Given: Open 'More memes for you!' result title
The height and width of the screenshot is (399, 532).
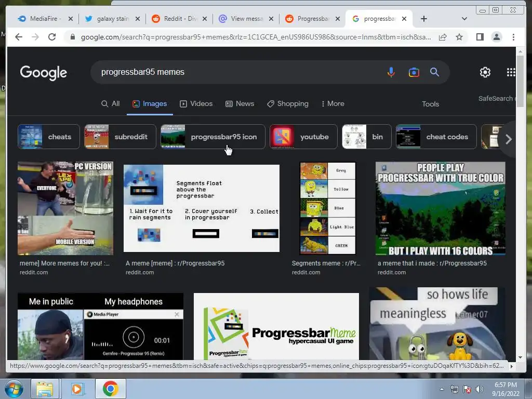Looking at the screenshot, I should (x=64, y=263).
